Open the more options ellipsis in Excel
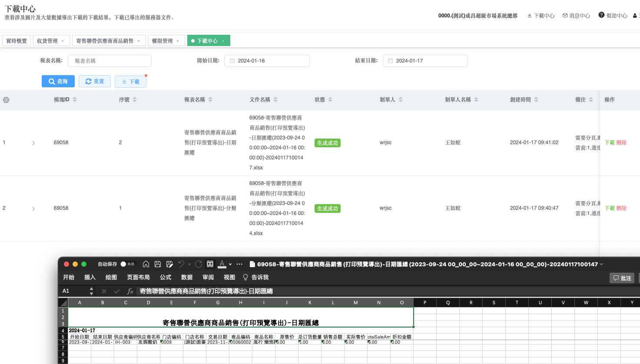Image resolution: width=640 pixels, height=364 pixels. coord(239,264)
